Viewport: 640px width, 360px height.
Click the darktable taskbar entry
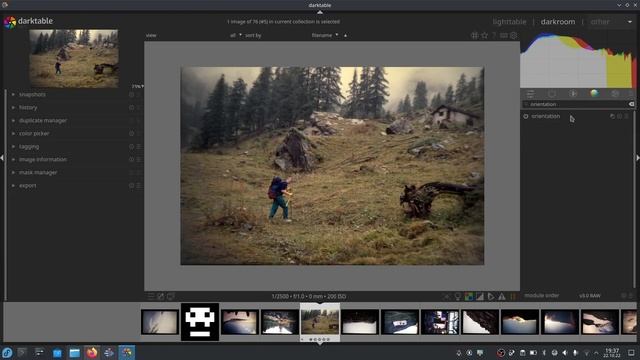(127, 353)
